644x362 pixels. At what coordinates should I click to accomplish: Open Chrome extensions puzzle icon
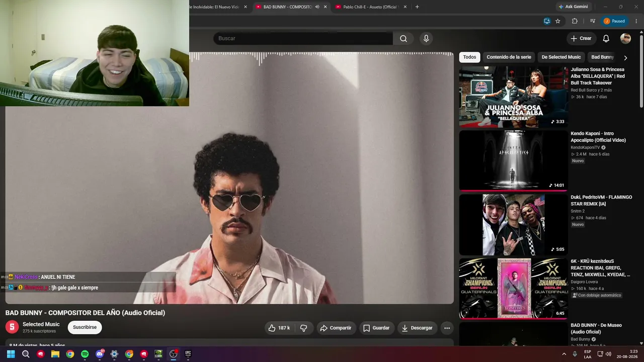[575, 21]
